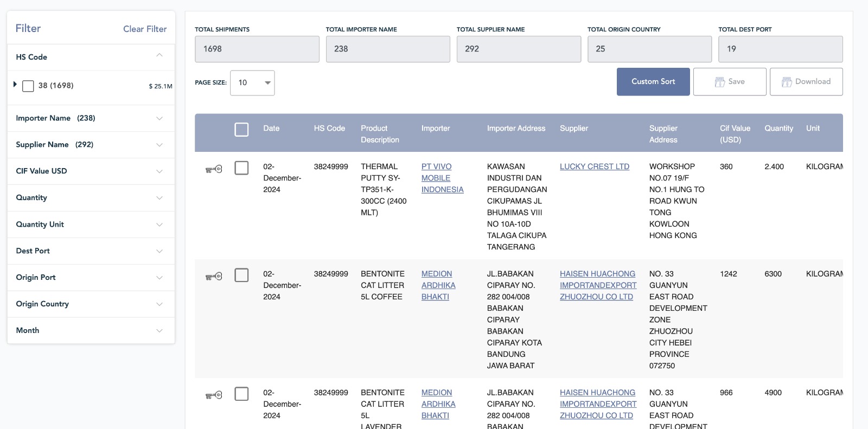Click the Download button icon
This screenshot has height=429, width=868.
coord(787,82)
